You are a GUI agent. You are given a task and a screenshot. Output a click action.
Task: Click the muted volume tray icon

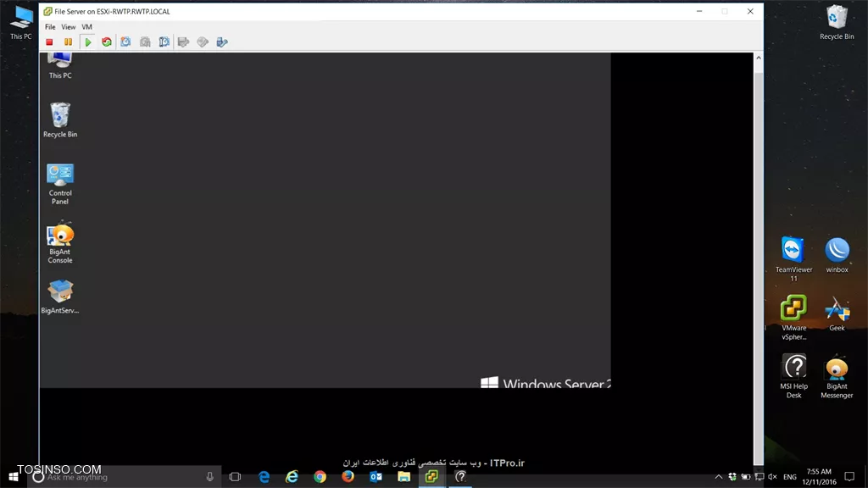773,476
